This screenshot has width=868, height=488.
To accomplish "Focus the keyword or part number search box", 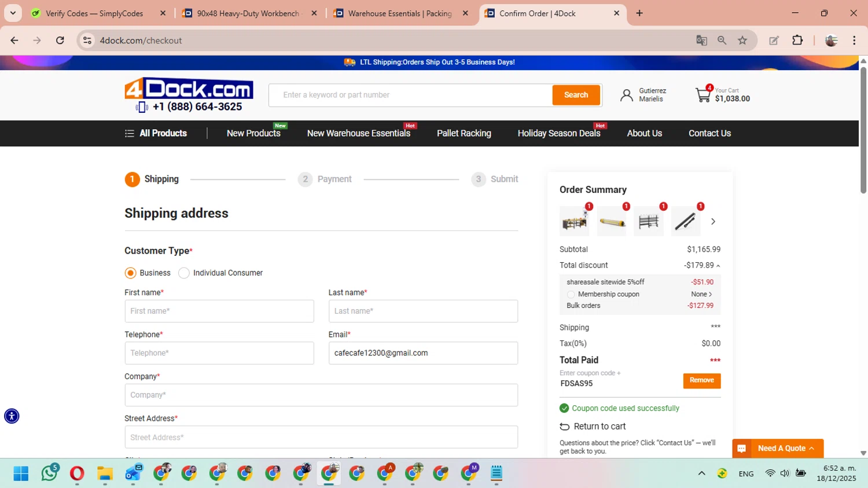I will click(410, 95).
